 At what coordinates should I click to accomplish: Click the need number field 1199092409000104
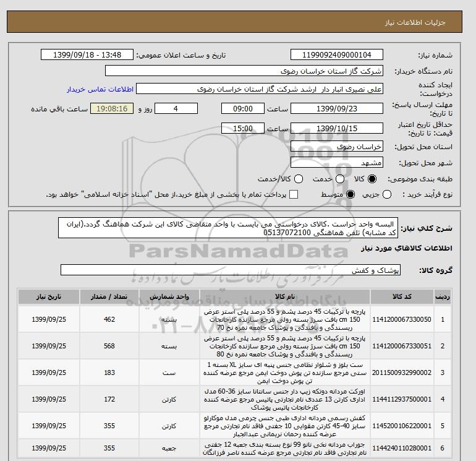pyautogui.click(x=337, y=54)
